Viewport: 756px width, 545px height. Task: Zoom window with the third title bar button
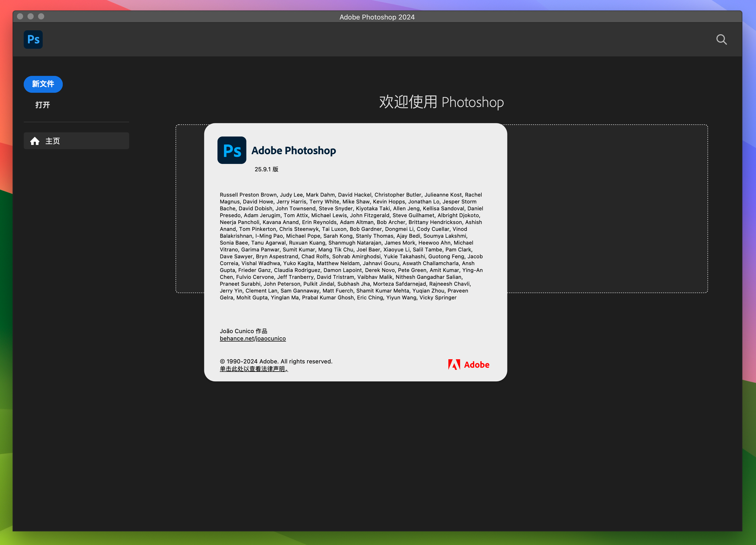coord(41,16)
